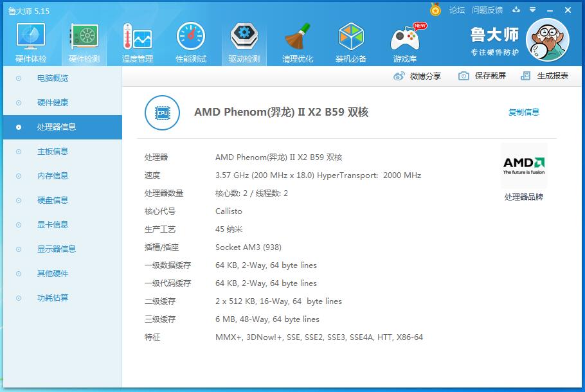
Task: Open 驱动检测 driver detection icon
Action: pyautogui.click(x=244, y=36)
